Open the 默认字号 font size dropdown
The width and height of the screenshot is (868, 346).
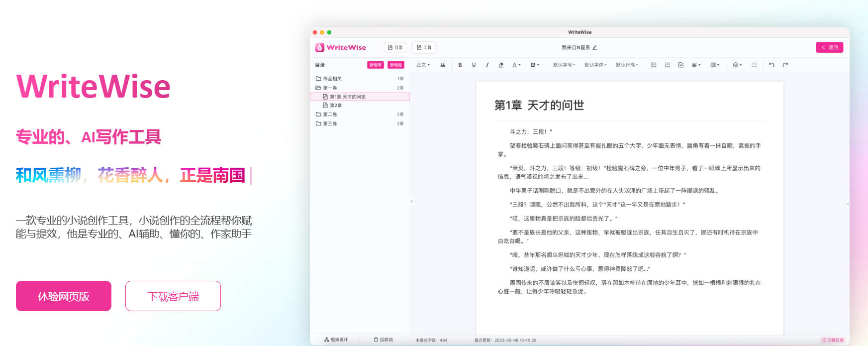[x=564, y=65]
